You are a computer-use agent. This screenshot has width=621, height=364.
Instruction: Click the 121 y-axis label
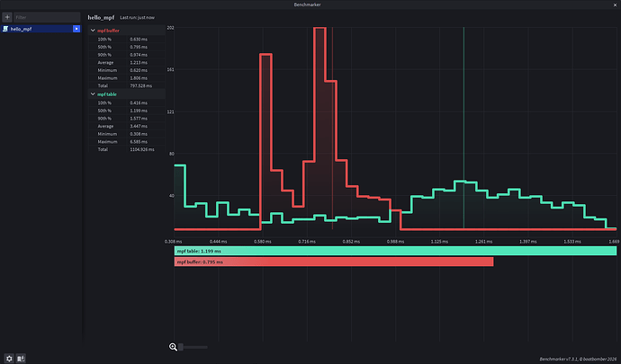[170, 112]
